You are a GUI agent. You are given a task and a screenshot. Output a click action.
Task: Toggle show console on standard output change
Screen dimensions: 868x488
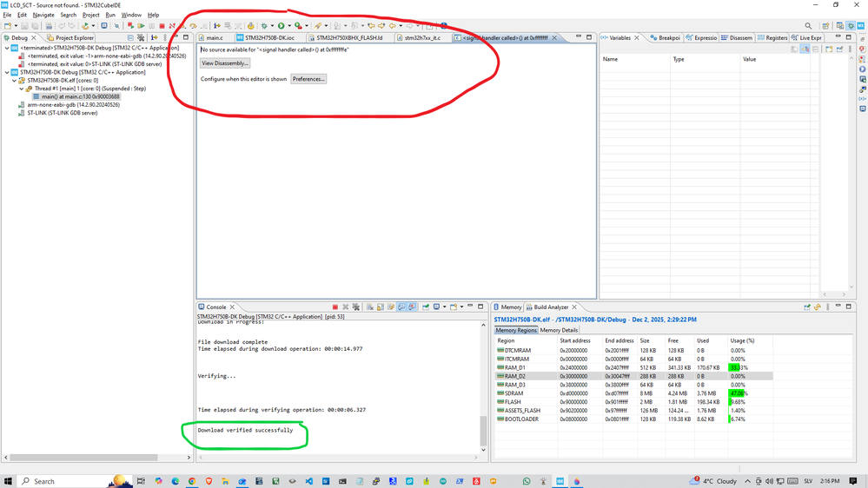[x=401, y=307]
